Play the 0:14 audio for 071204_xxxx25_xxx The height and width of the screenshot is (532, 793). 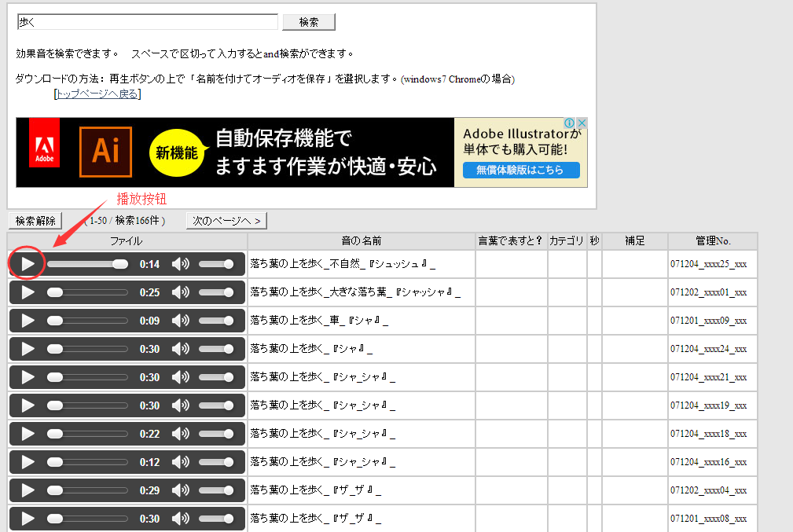click(x=28, y=264)
